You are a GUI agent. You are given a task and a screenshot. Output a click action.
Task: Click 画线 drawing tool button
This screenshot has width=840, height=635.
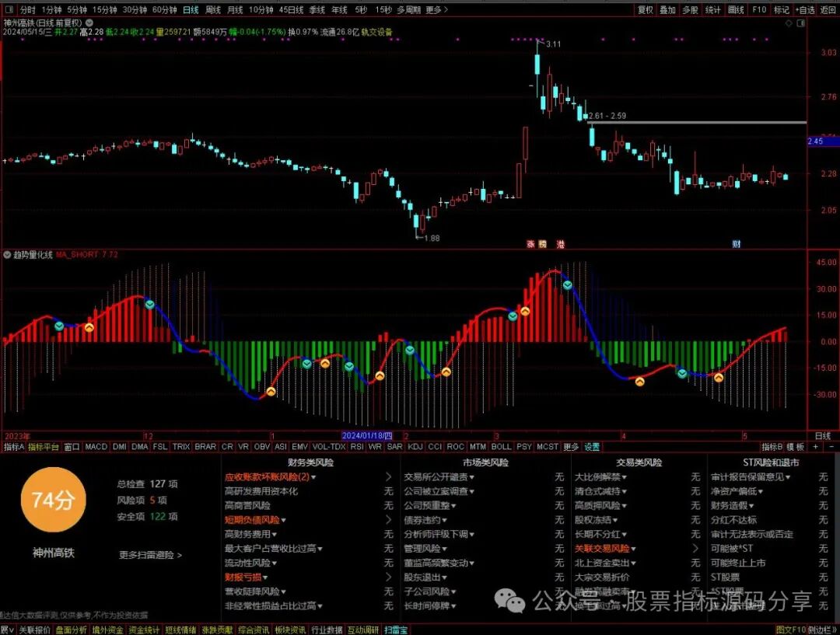[736, 9]
